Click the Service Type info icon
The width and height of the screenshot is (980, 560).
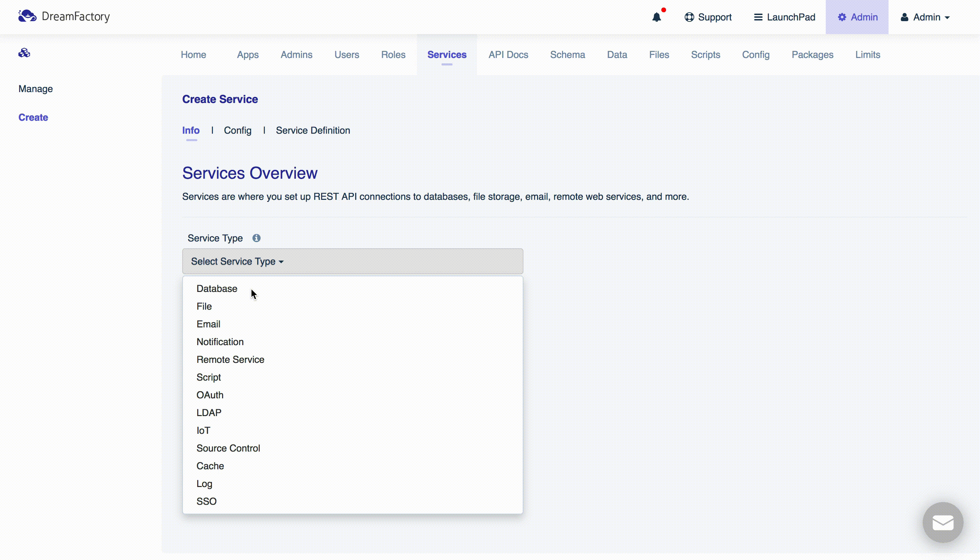pos(256,238)
